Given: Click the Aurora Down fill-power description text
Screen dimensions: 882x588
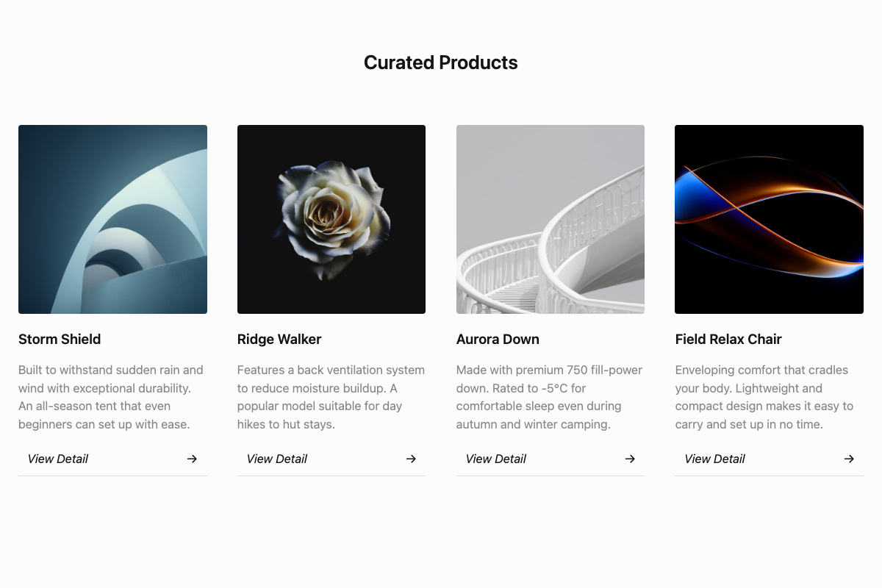Looking at the screenshot, I should (x=549, y=397).
